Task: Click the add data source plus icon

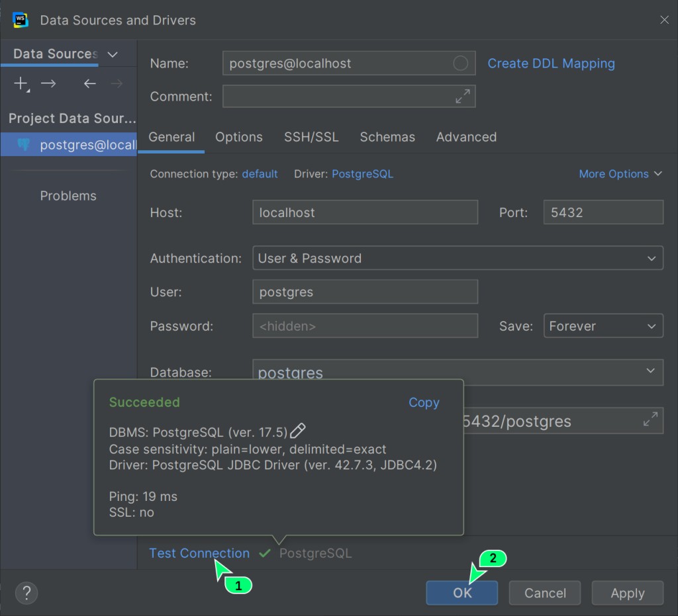Action: (x=22, y=83)
